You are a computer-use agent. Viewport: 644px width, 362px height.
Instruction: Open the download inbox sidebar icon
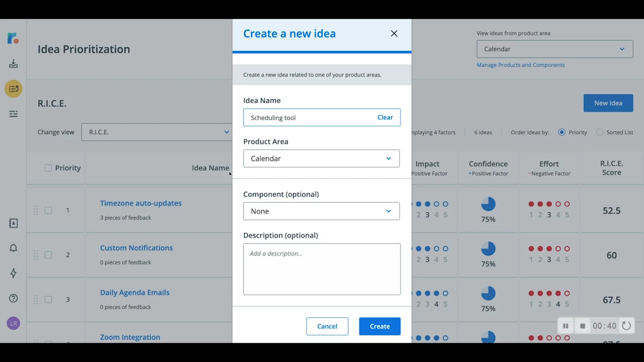tap(13, 64)
